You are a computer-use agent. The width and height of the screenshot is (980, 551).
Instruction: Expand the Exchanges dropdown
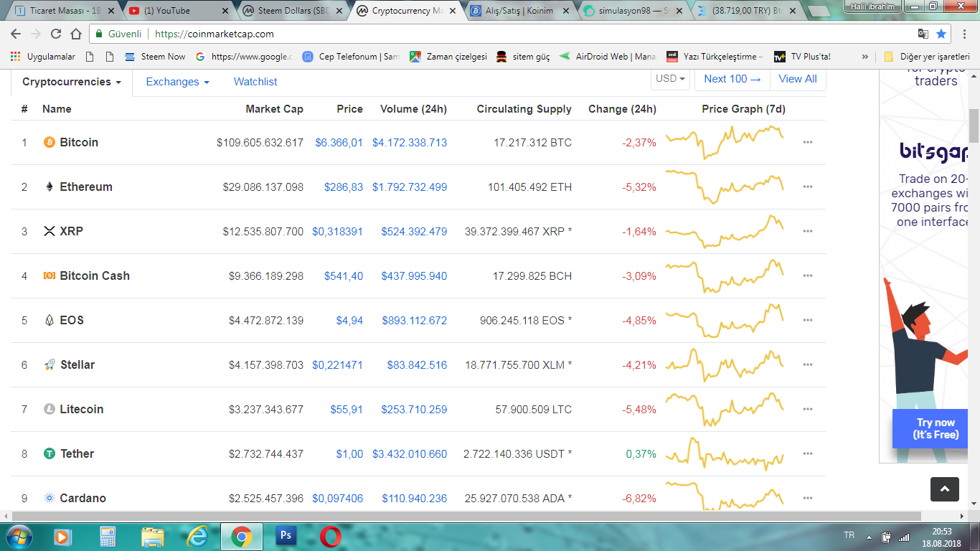coord(177,82)
